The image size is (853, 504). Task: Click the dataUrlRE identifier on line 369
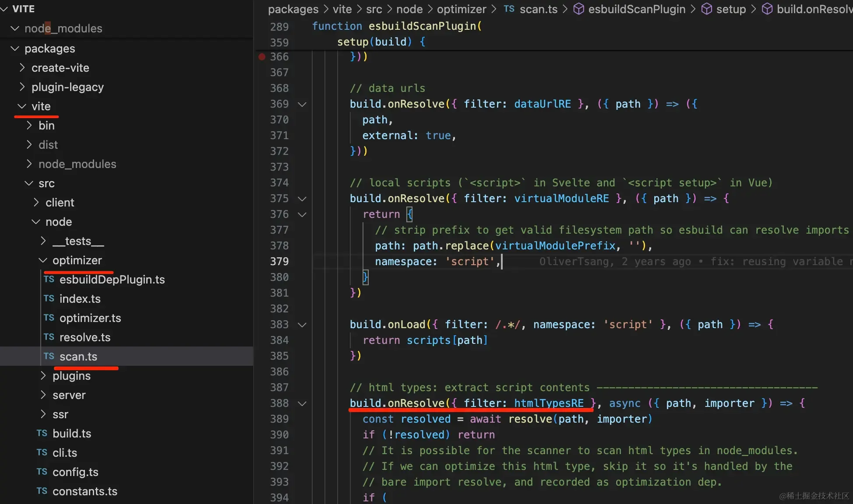click(543, 104)
